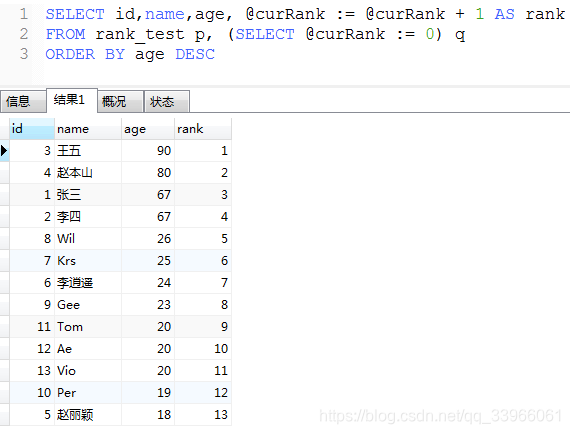Select the current row arrow indicator
The height and width of the screenshot is (434, 570).
(x=4, y=150)
